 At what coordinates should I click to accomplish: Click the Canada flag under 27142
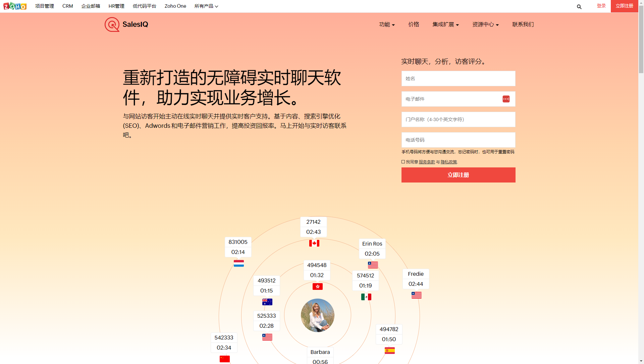pyautogui.click(x=314, y=243)
